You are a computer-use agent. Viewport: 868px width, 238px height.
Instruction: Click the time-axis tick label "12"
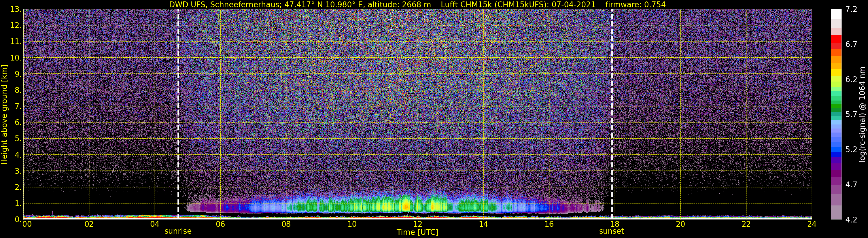417,224
